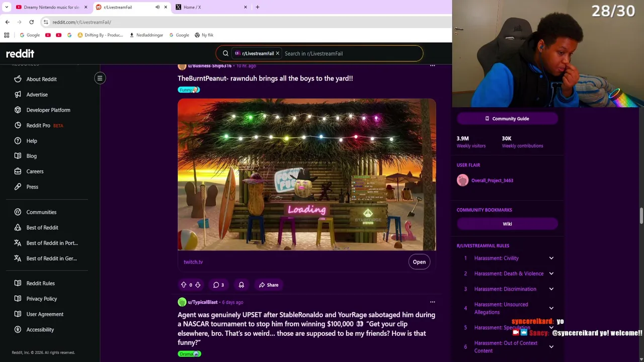Reload the current page
The width and height of the screenshot is (644, 362).
(x=31, y=22)
